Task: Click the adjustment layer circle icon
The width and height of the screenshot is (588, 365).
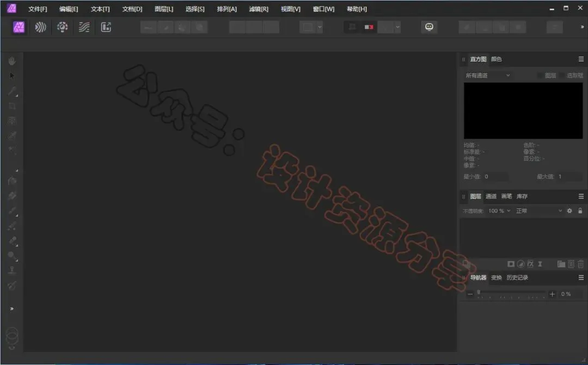Action: (520, 264)
